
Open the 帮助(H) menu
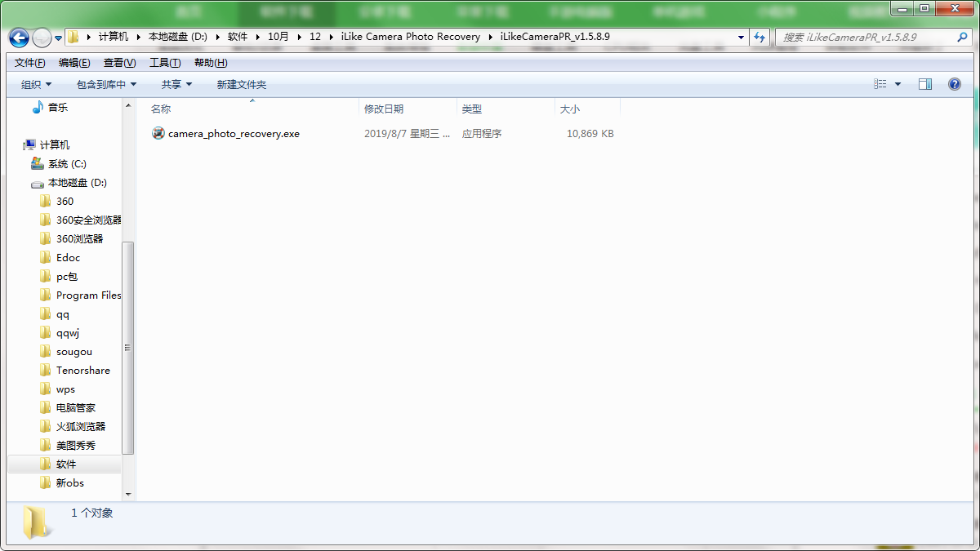point(211,63)
